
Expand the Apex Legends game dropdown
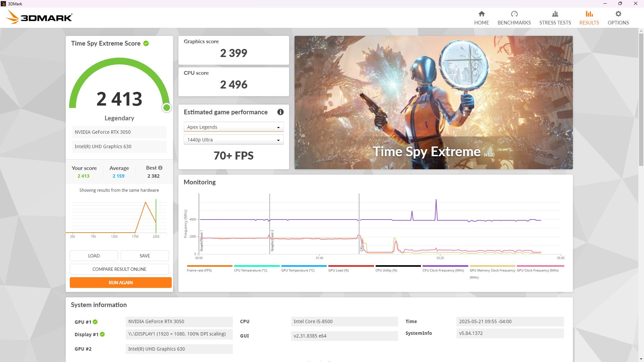click(x=233, y=127)
